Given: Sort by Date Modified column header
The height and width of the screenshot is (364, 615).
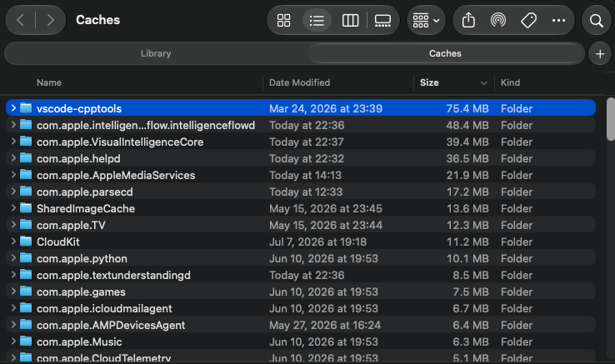Looking at the screenshot, I should click(299, 82).
